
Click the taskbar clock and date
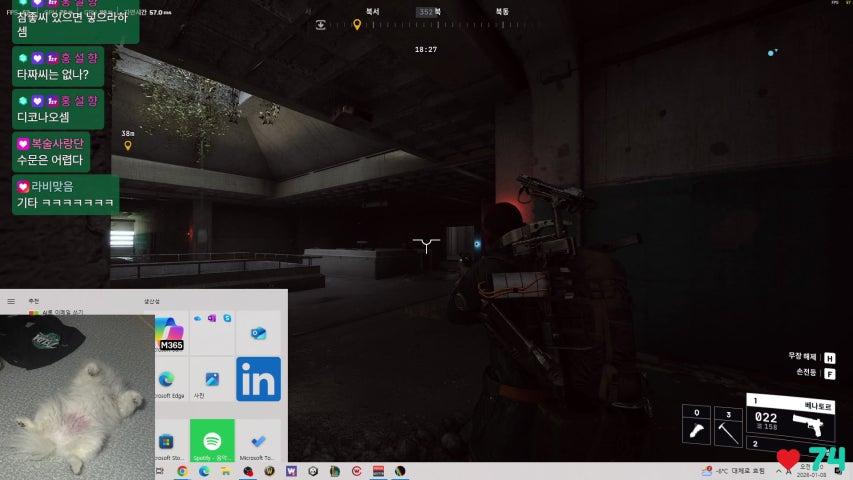pyautogui.click(x=811, y=471)
